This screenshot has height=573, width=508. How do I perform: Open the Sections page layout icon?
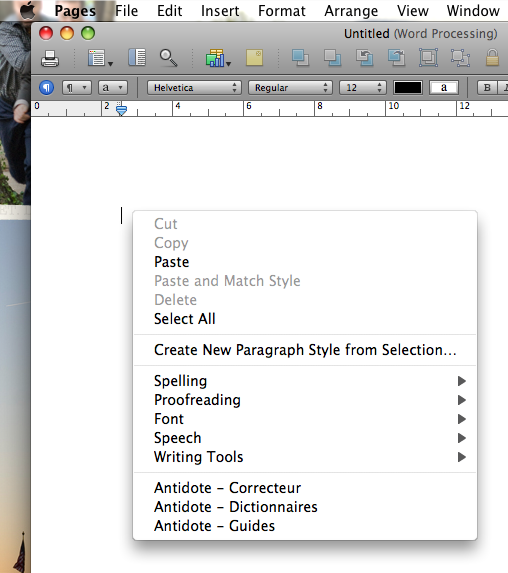(x=137, y=58)
